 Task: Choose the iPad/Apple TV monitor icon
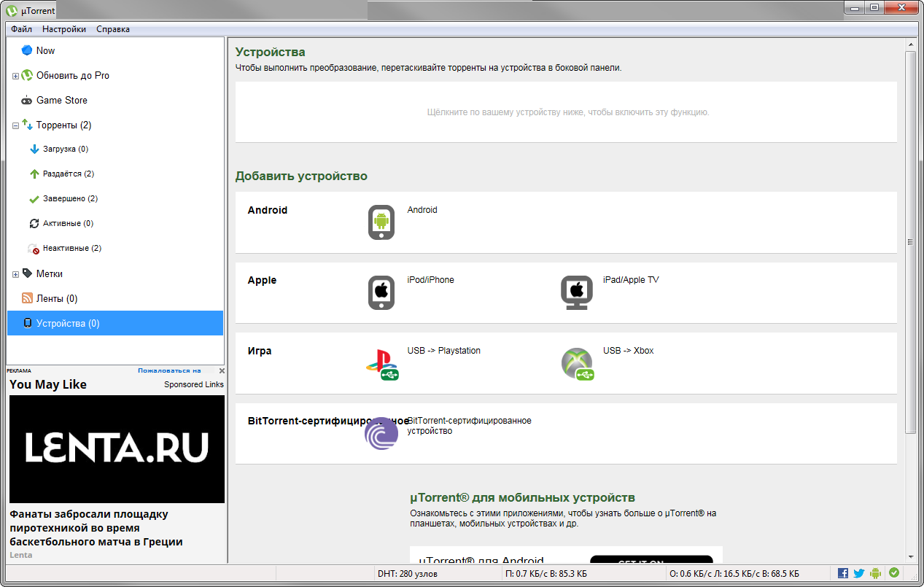point(577,292)
